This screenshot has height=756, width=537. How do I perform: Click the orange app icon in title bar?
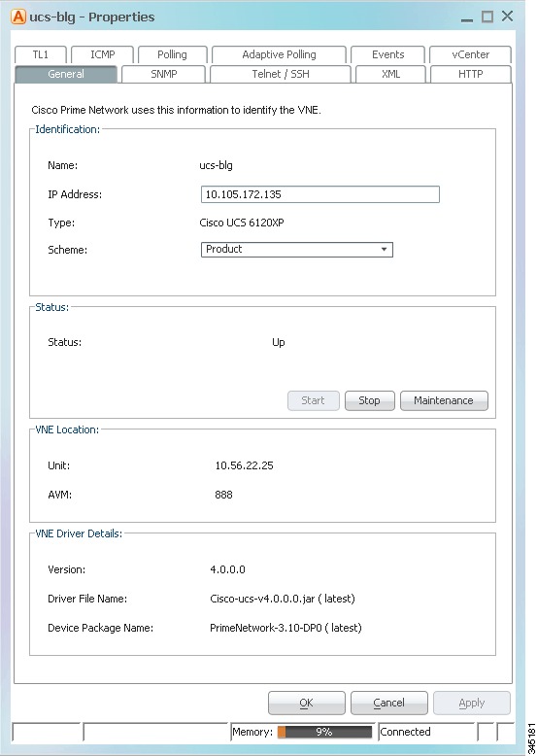(x=18, y=17)
